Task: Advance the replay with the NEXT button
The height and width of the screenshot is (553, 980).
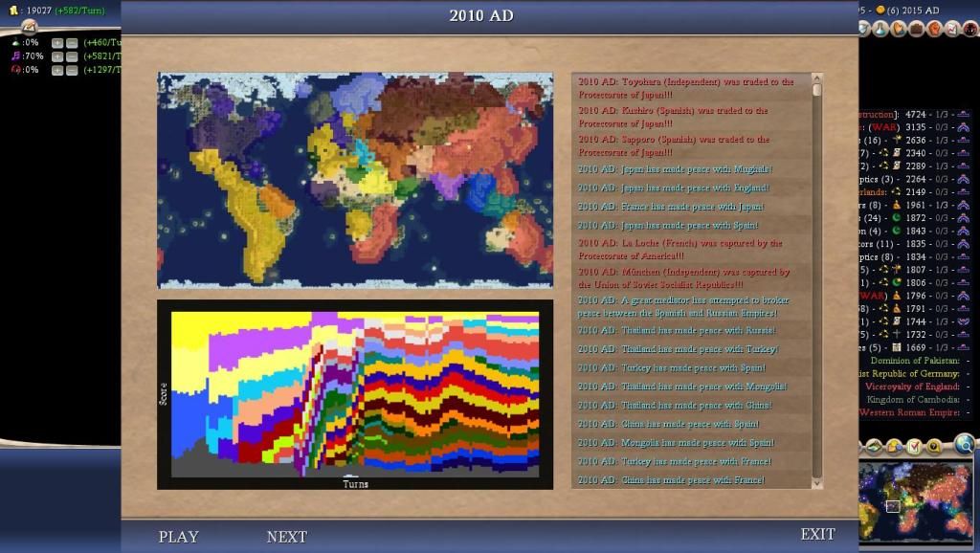Action: (287, 537)
